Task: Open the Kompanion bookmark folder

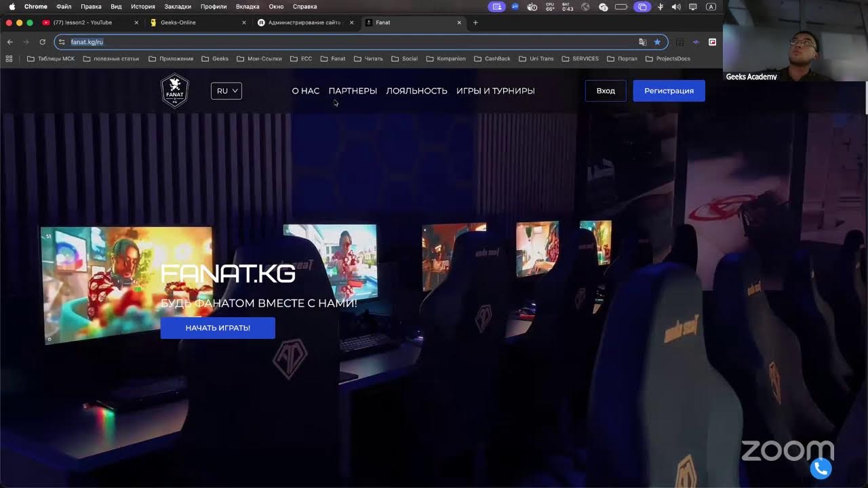Action: (446, 59)
